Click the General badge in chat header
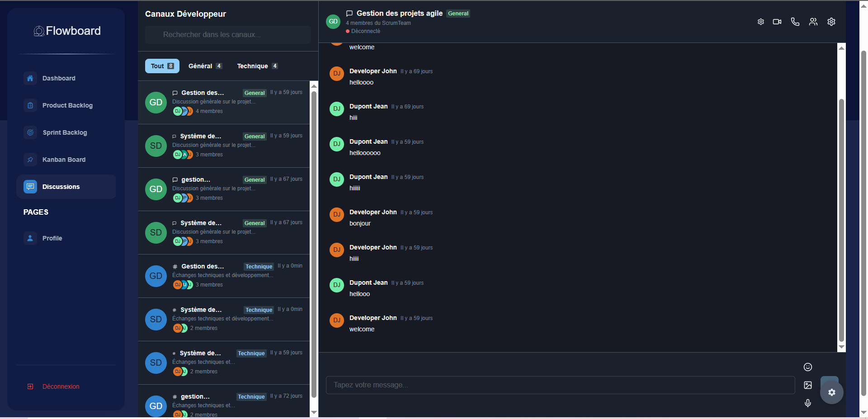This screenshot has height=419, width=868. click(458, 14)
